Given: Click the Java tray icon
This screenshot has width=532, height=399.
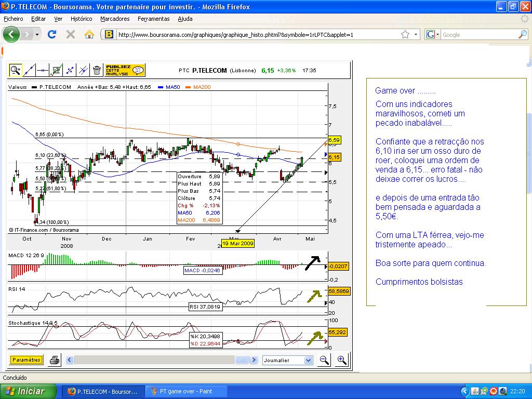Looking at the screenshot, I should coord(475,391).
